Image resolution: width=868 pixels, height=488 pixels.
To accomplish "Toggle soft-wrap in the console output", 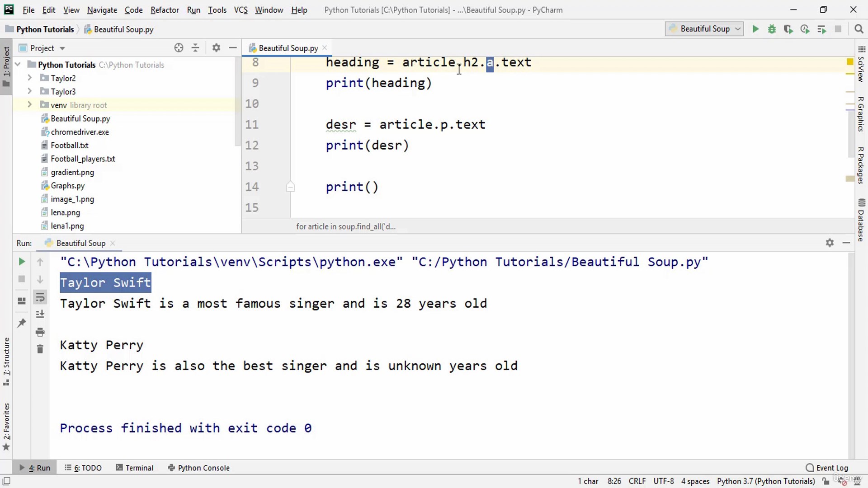I will 40,297.
